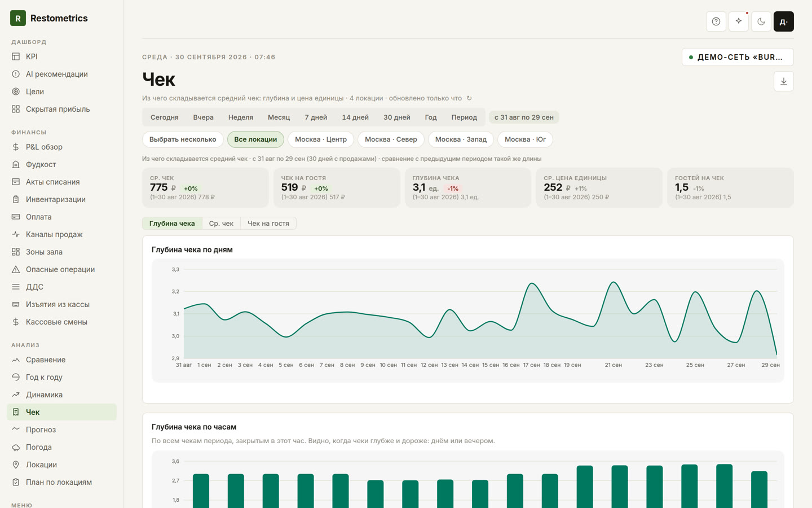The width and height of the screenshot is (812, 508).
Task: Click the download export icon
Action: 784,81
